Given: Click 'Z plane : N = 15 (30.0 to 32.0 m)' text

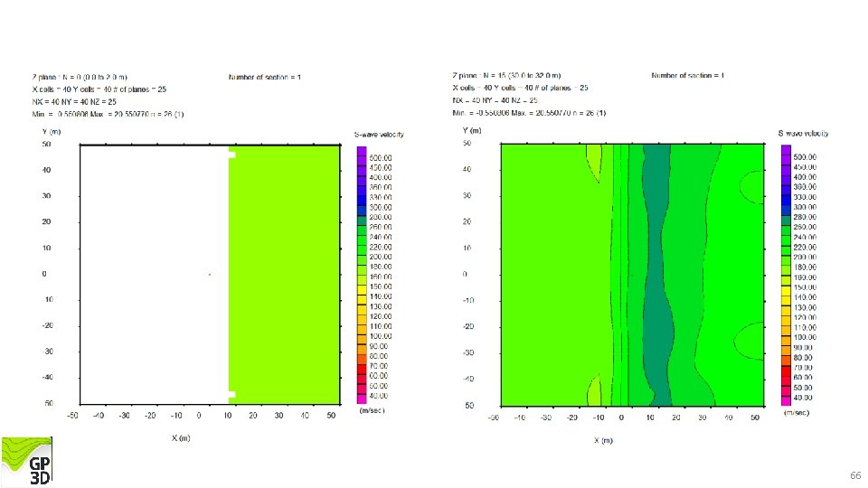Looking at the screenshot, I should [x=506, y=75].
